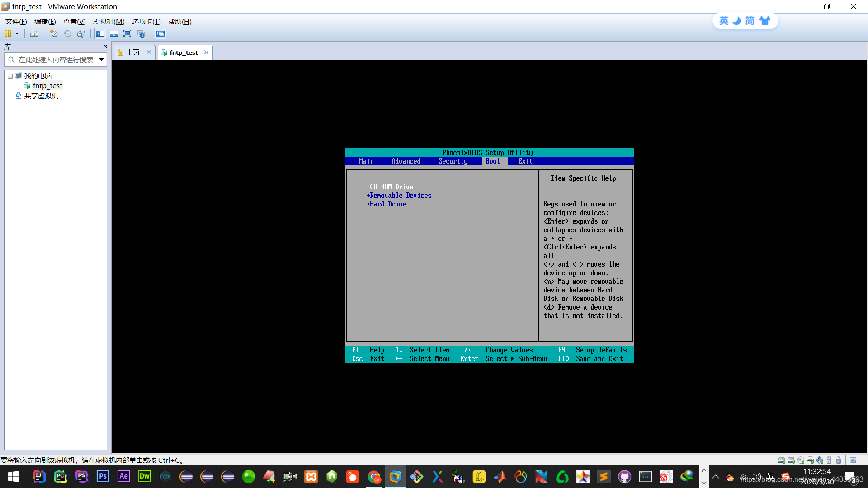
Task: Enter full screen mode icon
Action: 127,33
